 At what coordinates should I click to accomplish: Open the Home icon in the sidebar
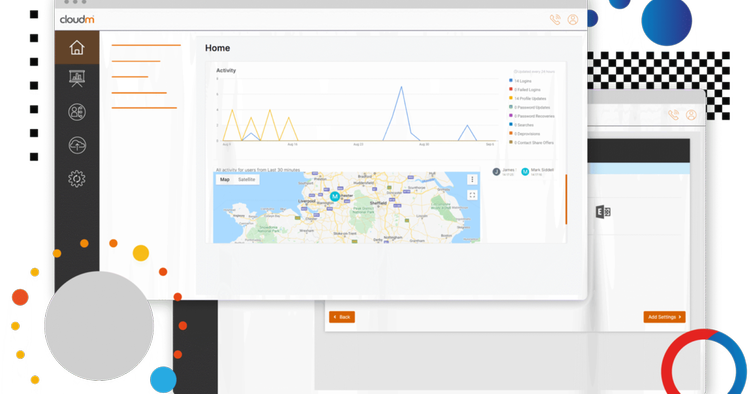(77, 47)
